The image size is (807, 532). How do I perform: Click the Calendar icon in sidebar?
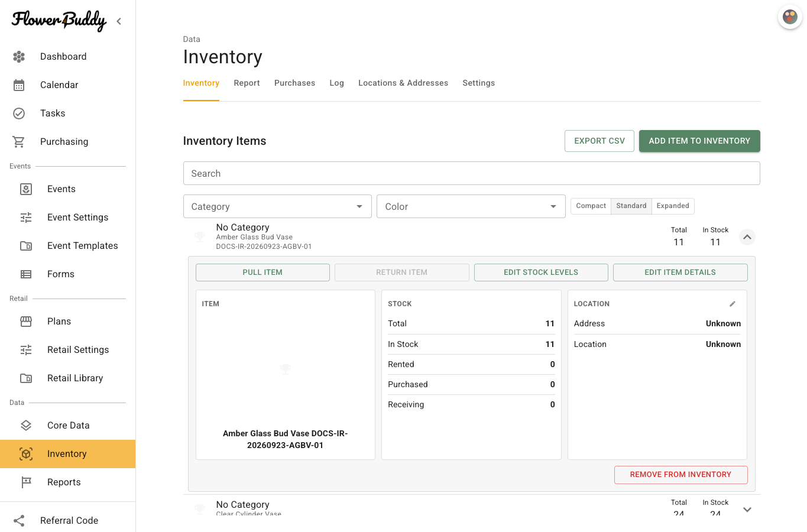coord(19,85)
